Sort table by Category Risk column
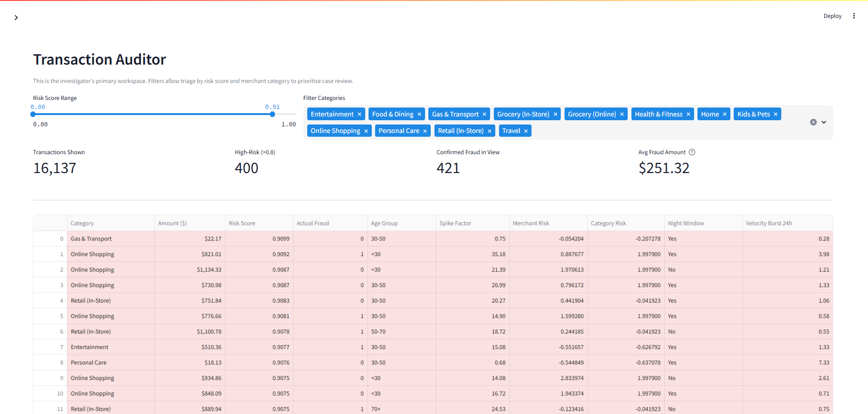 tap(626, 223)
